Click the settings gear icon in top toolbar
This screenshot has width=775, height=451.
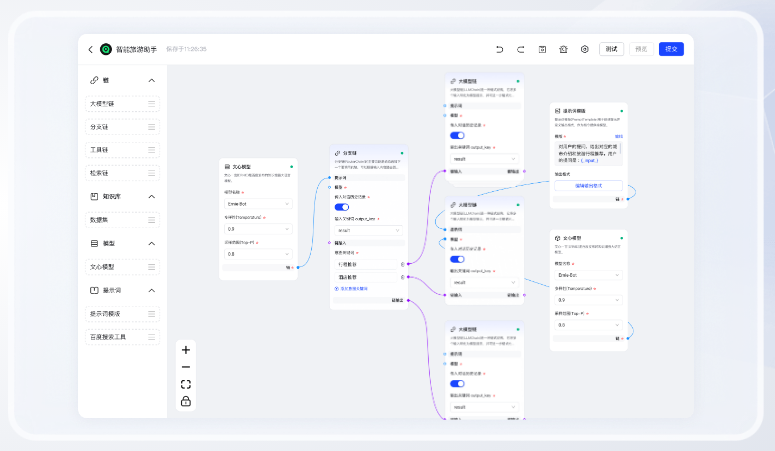(585, 49)
